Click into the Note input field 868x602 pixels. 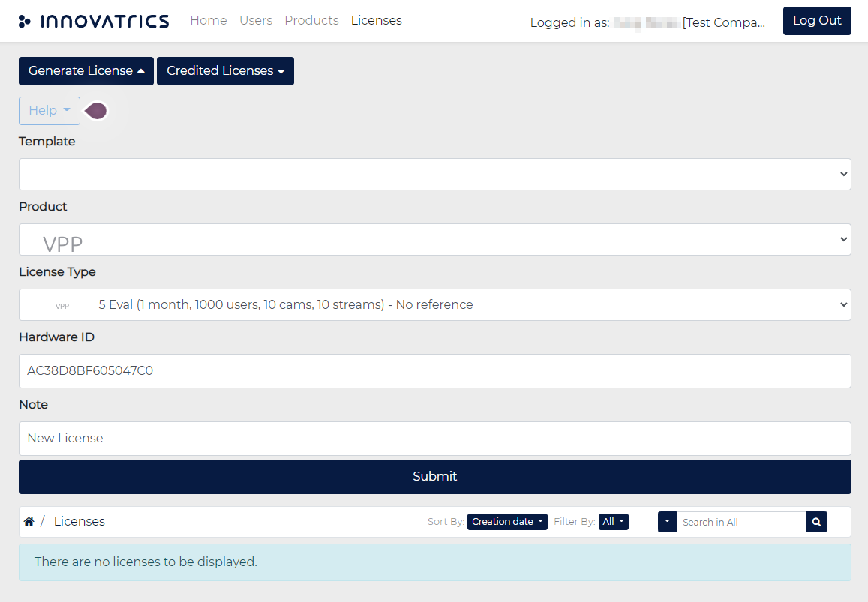coord(435,439)
